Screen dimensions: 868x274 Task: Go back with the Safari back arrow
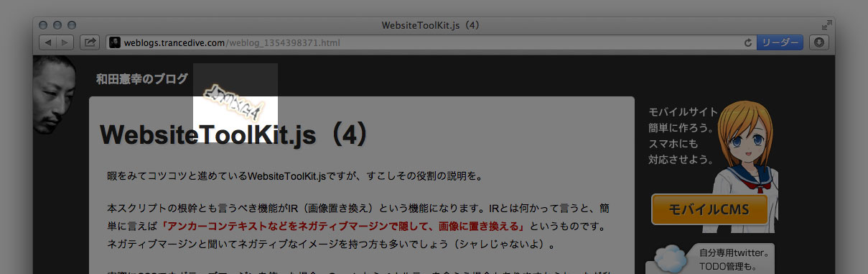47,43
